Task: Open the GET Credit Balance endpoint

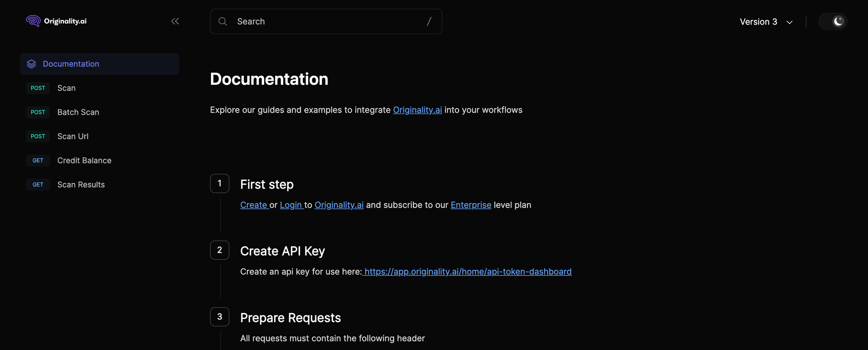Action: (x=100, y=161)
